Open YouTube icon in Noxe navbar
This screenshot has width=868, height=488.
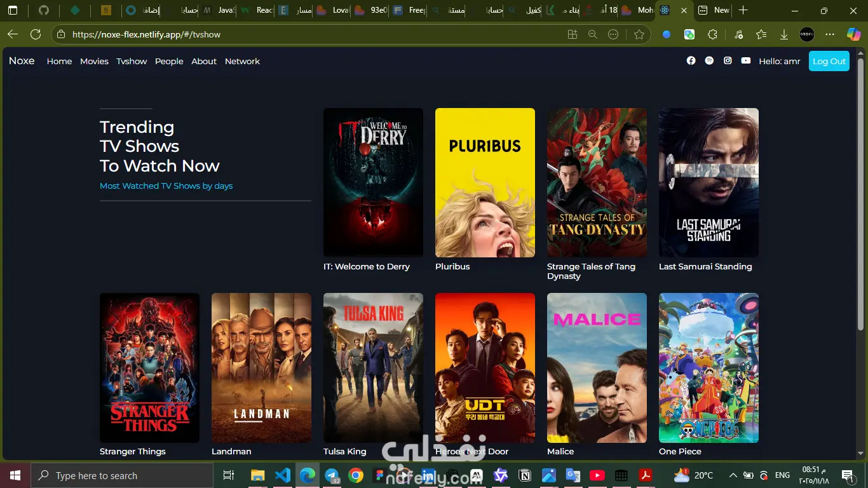[746, 61]
